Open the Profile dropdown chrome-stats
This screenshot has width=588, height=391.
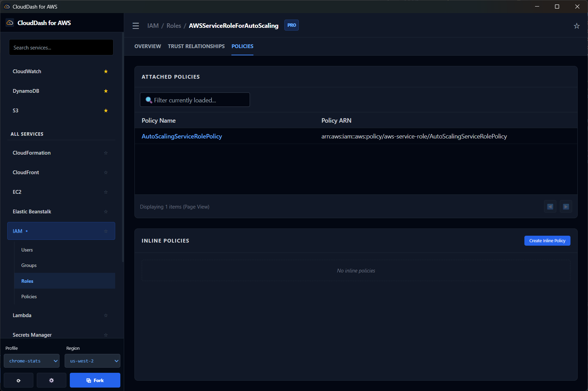32,361
